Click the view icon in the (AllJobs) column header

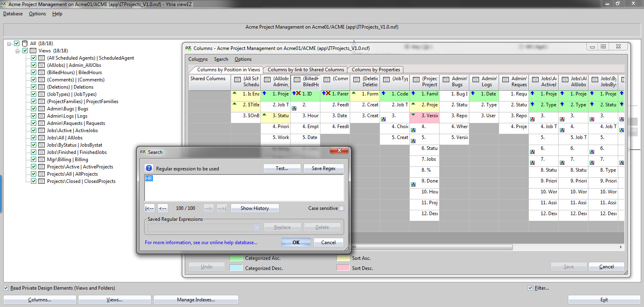coord(267,79)
